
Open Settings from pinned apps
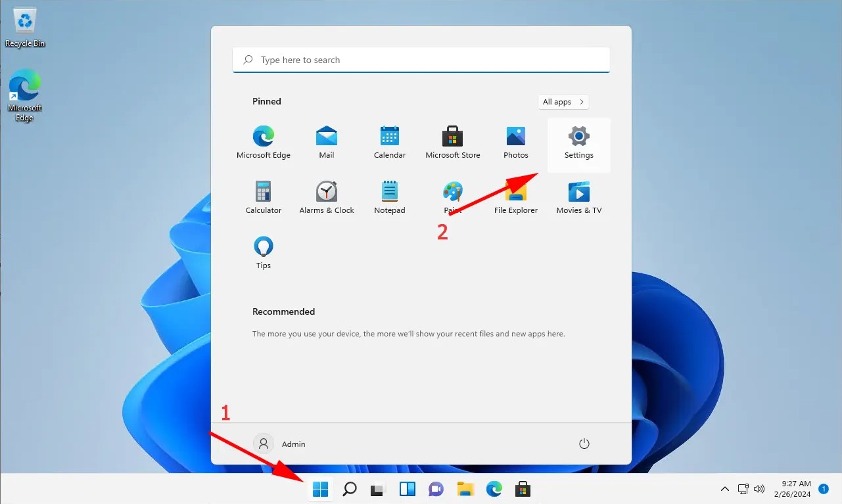(579, 145)
